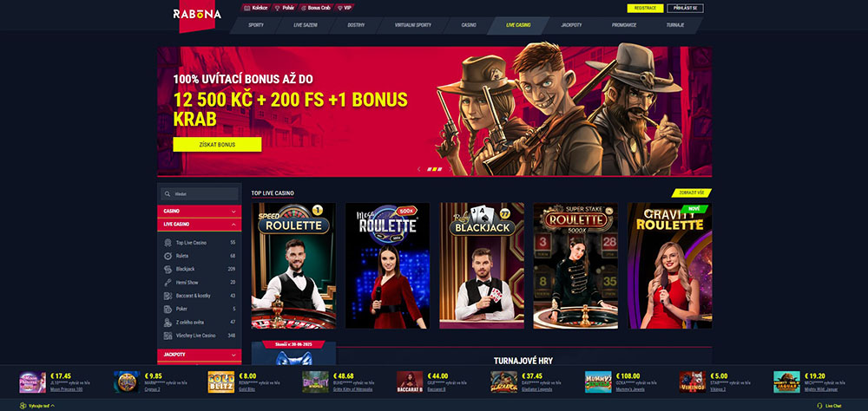Expand the Vyhrajte teď winners bar
Viewport: 868px width, 411px height.
37,406
